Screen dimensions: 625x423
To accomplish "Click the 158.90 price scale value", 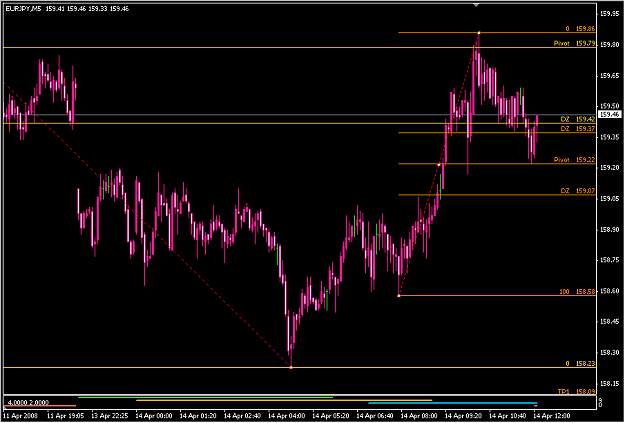I will coord(609,230).
